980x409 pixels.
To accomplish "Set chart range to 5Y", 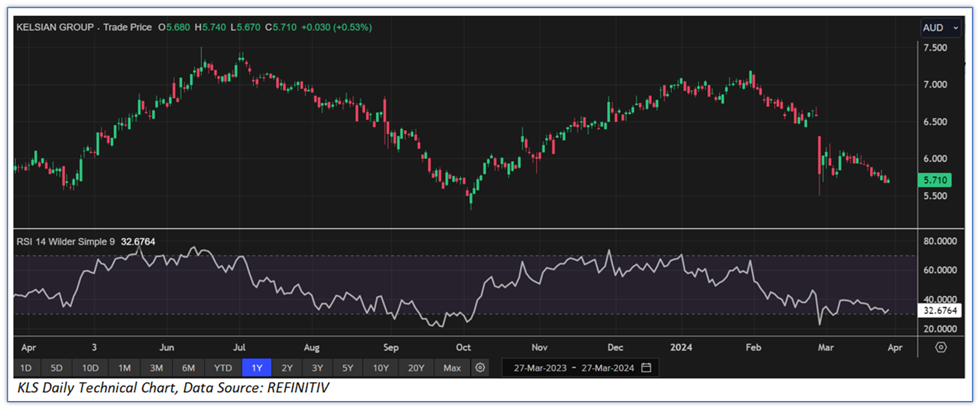I will [x=348, y=368].
